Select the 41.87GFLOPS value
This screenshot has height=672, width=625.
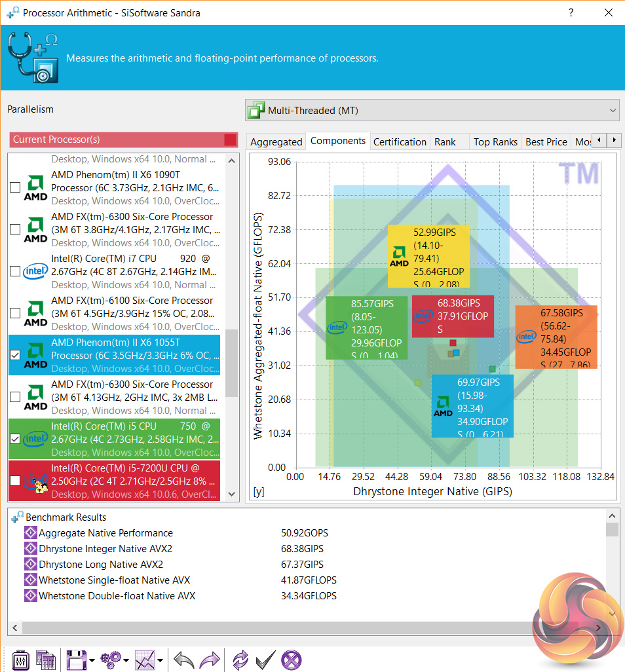tap(309, 580)
